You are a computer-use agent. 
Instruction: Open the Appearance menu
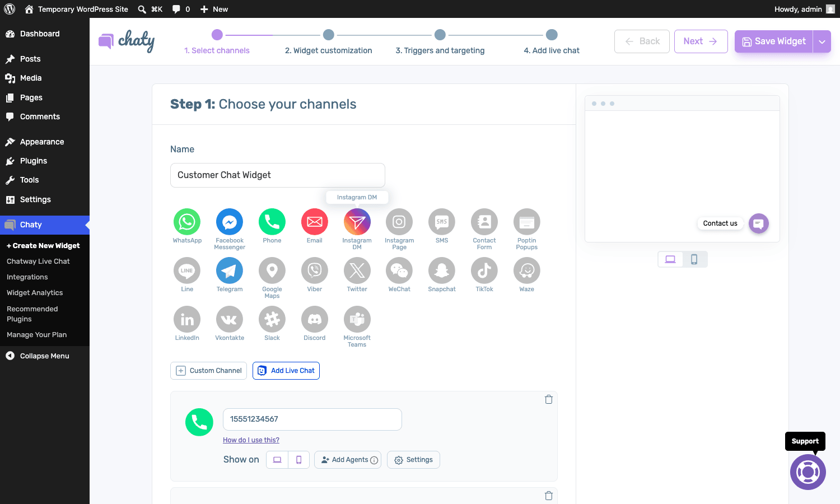pyautogui.click(x=45, y=142)
